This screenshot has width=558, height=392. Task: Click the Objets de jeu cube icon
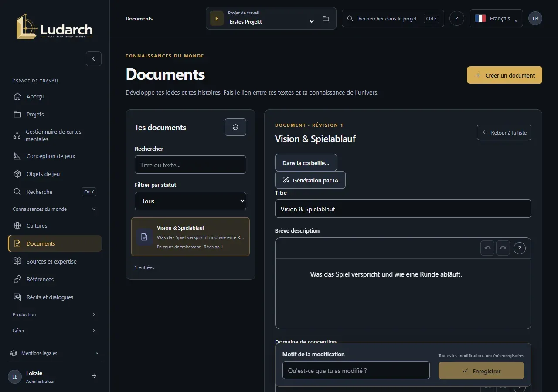(17, 174)
